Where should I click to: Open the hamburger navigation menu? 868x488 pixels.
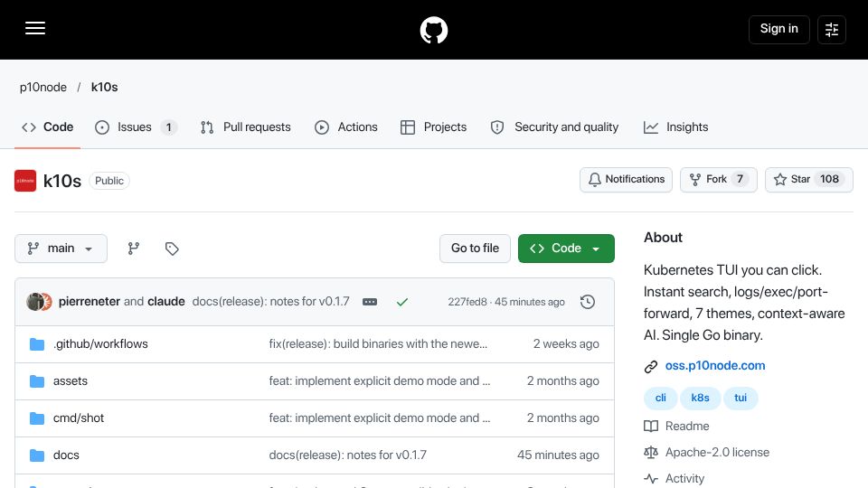click(35, 28)
